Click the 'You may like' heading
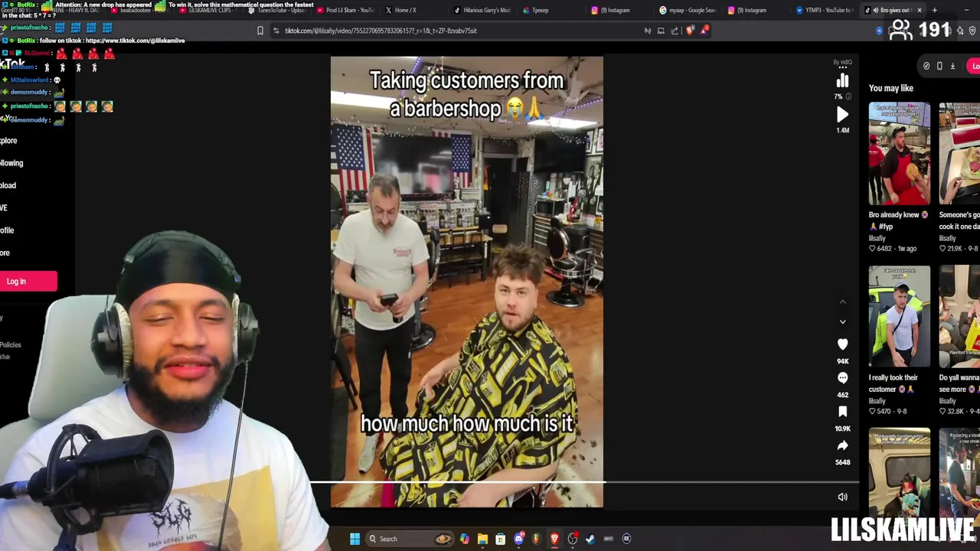Screen dimensions: 980x551 point(891,88)
